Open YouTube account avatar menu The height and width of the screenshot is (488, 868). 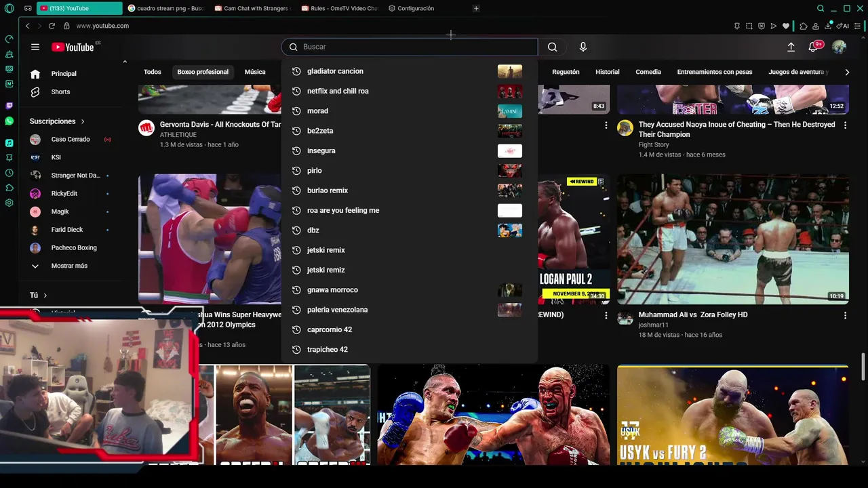click(x=839, y=47)
